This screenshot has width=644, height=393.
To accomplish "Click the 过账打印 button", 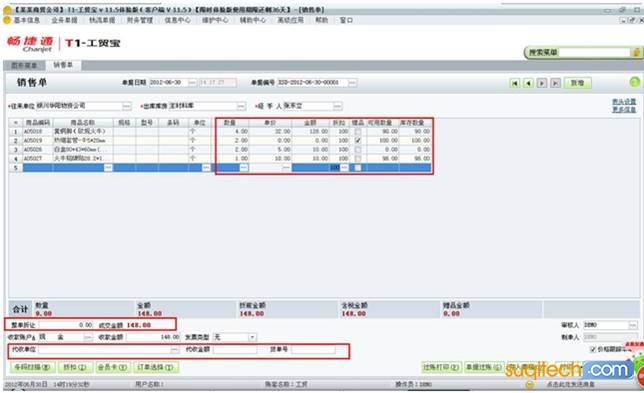I will (x=442, y=367).
